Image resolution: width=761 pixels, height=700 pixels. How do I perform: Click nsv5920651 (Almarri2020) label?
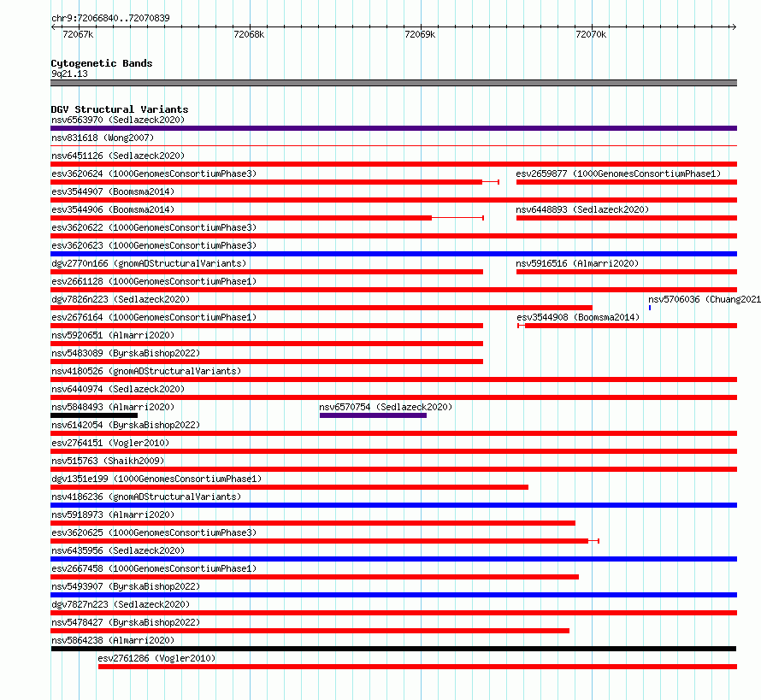click(x=113, y=335)
